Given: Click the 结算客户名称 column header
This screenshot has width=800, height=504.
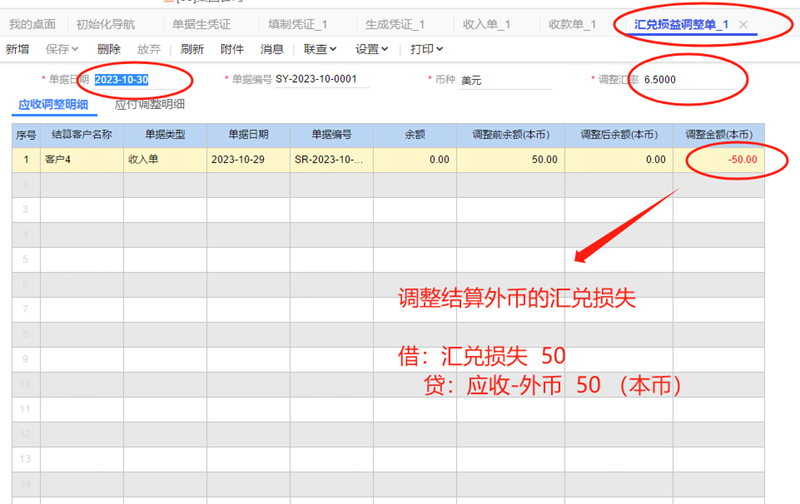Looking at the screenshot, I should pos(82,135).
